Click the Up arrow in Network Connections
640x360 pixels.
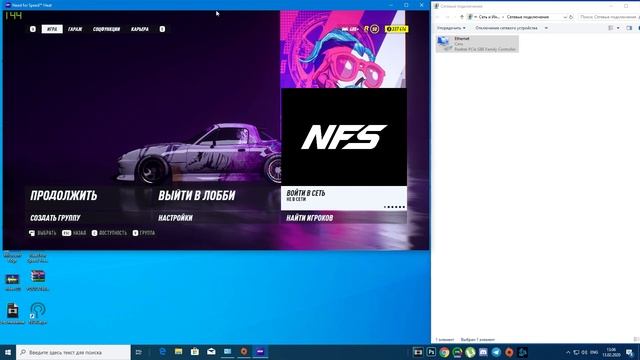pos(462,17)
